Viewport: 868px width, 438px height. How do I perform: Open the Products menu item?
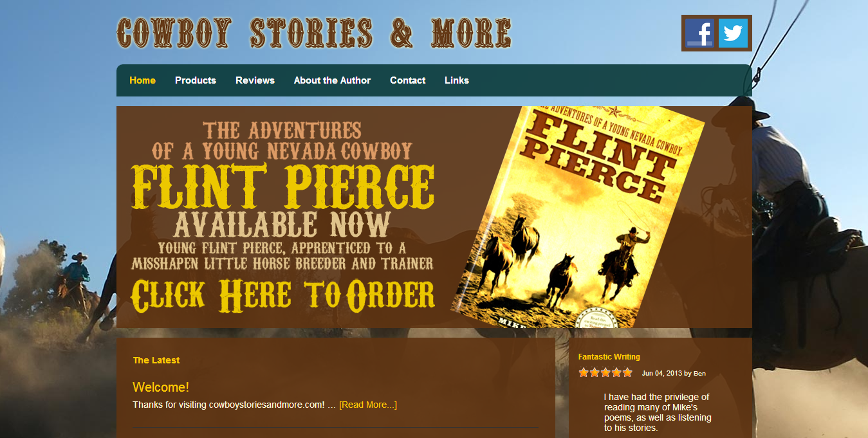coord(196,80)
